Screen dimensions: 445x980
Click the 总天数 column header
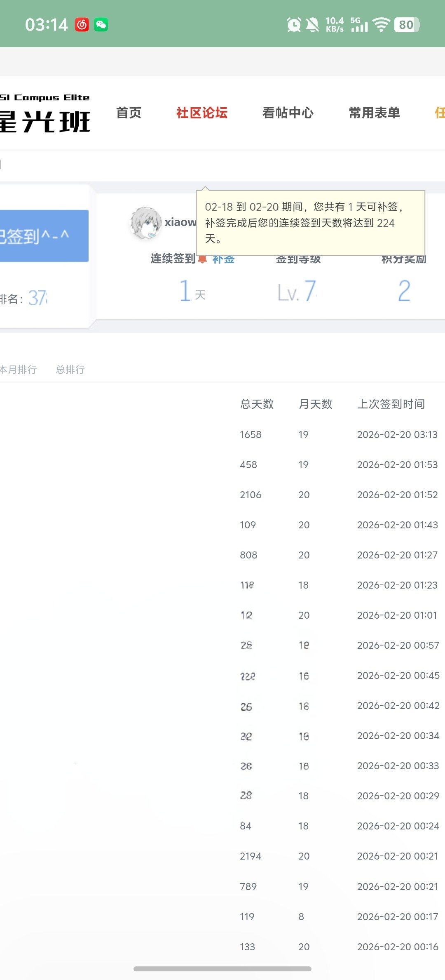(x=257, y=404)
